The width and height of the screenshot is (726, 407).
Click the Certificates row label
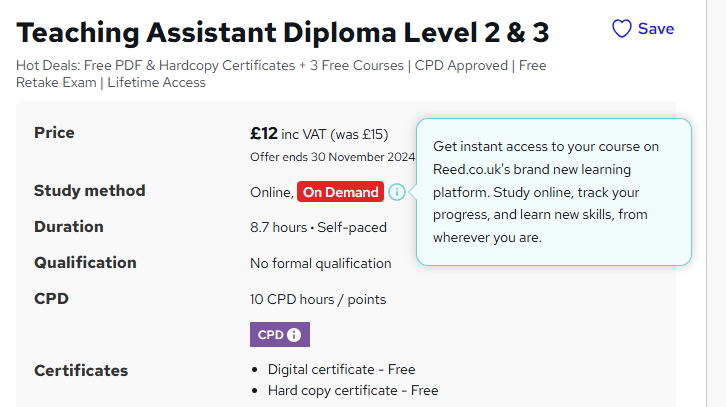[81, 371]
